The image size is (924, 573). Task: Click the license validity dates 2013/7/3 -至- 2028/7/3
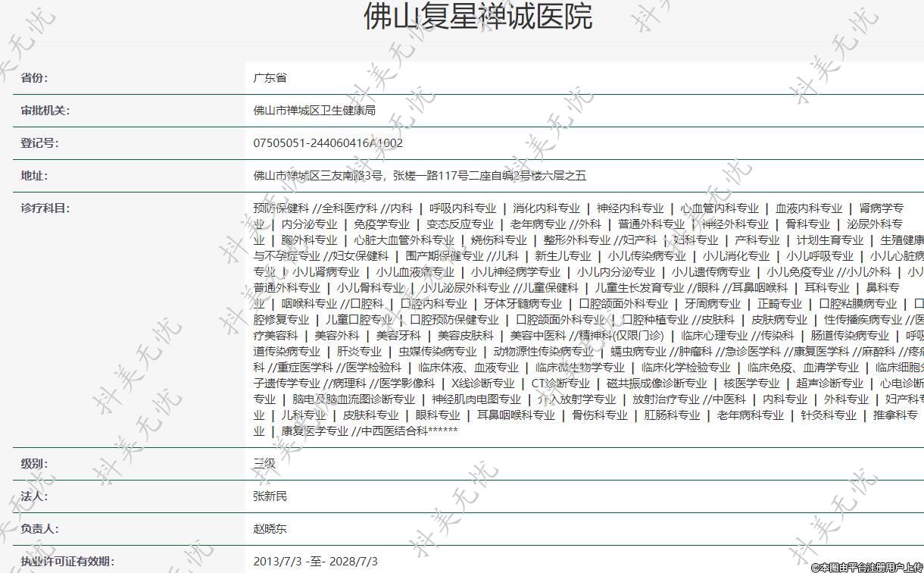315,562
